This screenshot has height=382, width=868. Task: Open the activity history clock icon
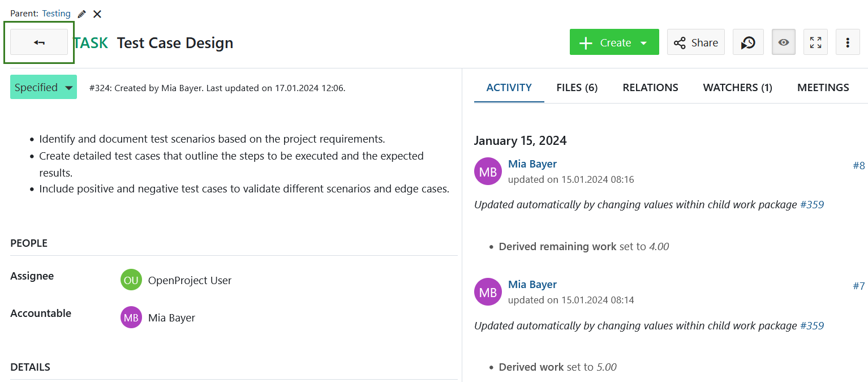click(x=748, y=42)
